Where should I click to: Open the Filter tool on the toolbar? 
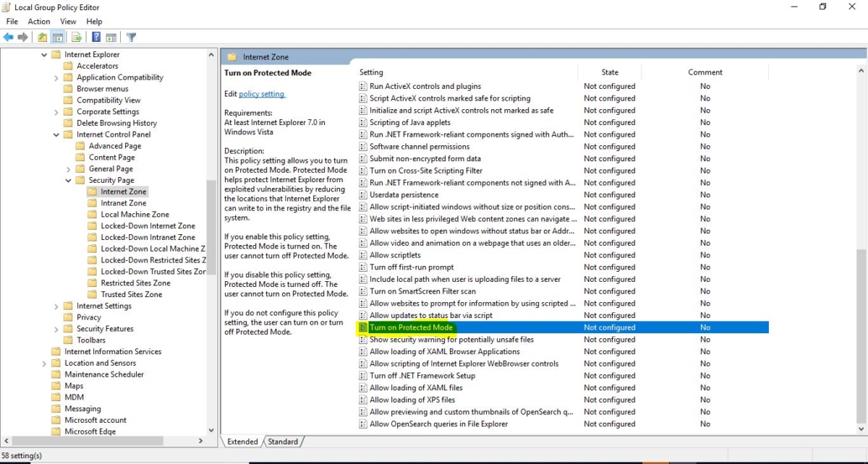click(131, 37)
